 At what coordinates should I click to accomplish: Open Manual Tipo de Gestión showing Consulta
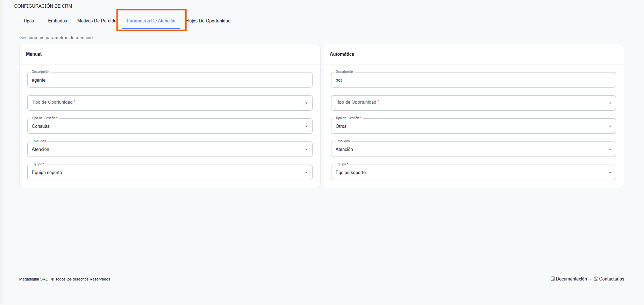click(170, 126)
